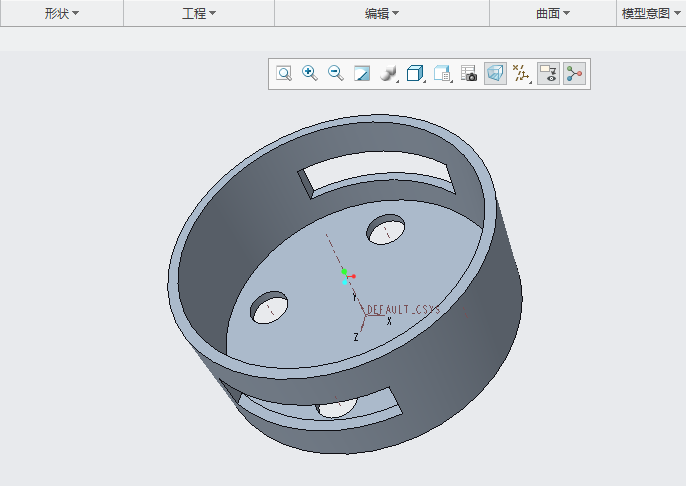Toggle annotation display visibility icon
Viewport: 686px width, 486px height.
548,74
